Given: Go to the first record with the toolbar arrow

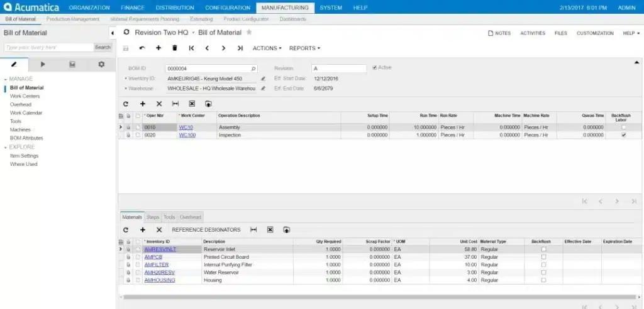Looking at the screenshot, I should [191, 48].
